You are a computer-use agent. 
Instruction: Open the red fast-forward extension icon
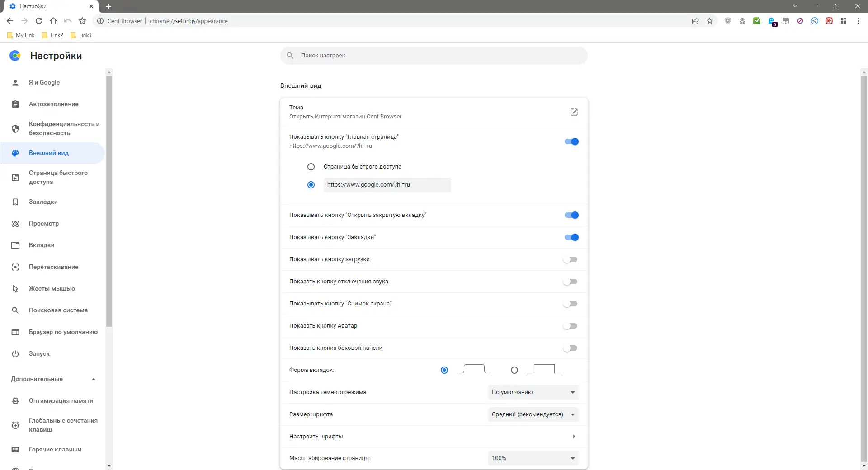(x=829, y=21)
